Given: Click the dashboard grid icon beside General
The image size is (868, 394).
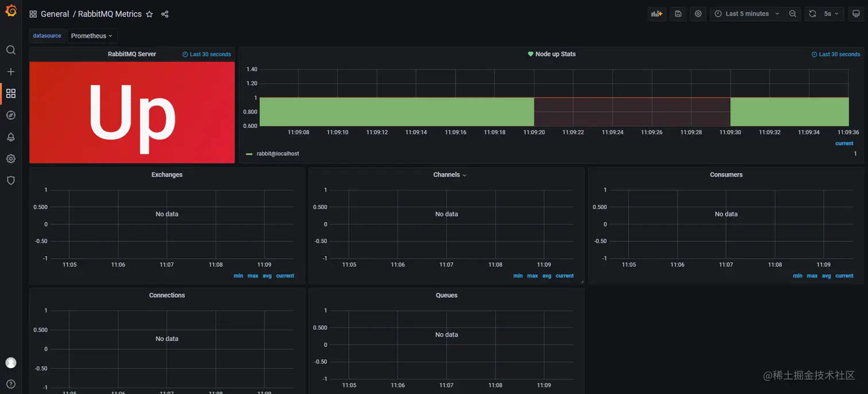Looking at the screenshot, I should coord(33,14).
